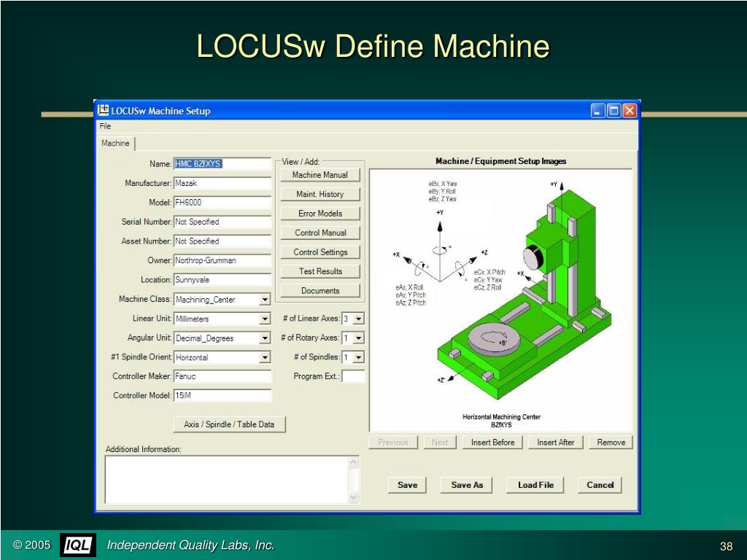Close the LOCUSw Machine Setup window

630,111
